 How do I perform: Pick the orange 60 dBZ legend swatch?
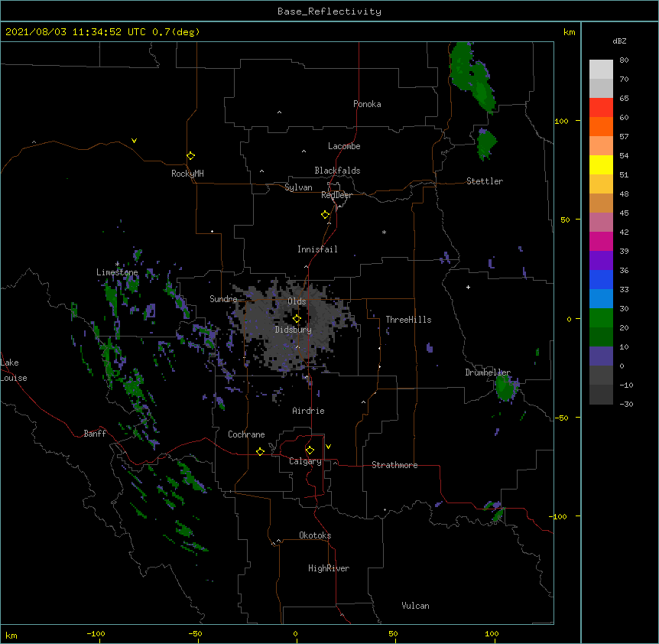point(601,126)
